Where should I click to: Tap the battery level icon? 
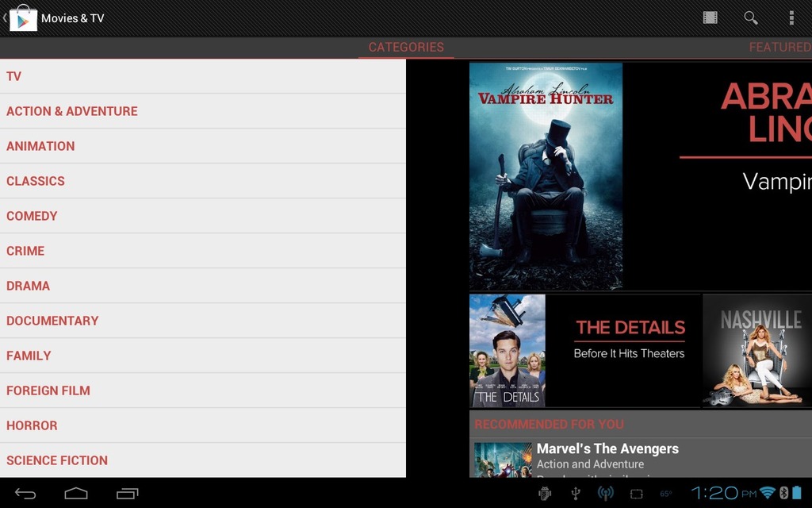[x=797, y=493]
